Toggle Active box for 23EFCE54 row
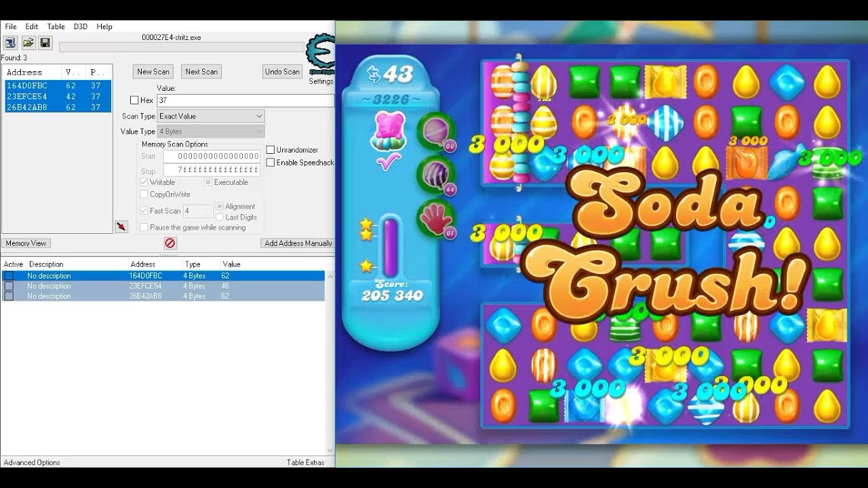Image resolution: width=868 pixels, height=488 pixels. click(x=9, y=286)
